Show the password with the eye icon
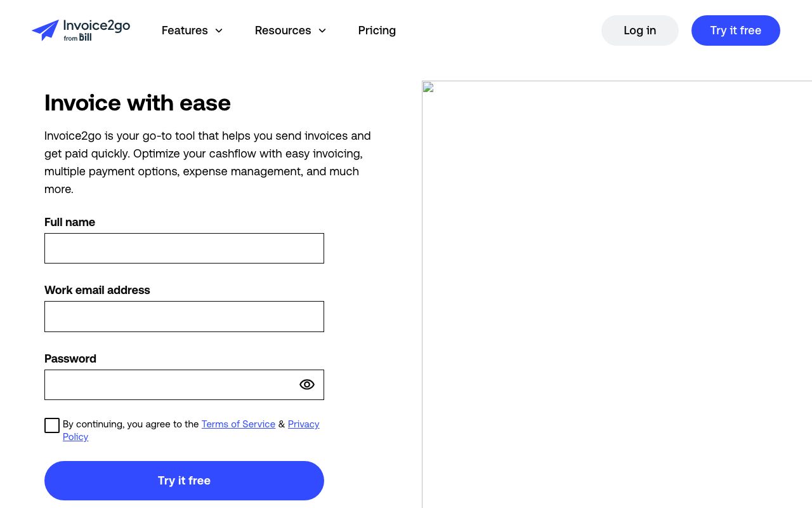The width and height of the screenshot is (812, 508). click(x=306, y=384)
